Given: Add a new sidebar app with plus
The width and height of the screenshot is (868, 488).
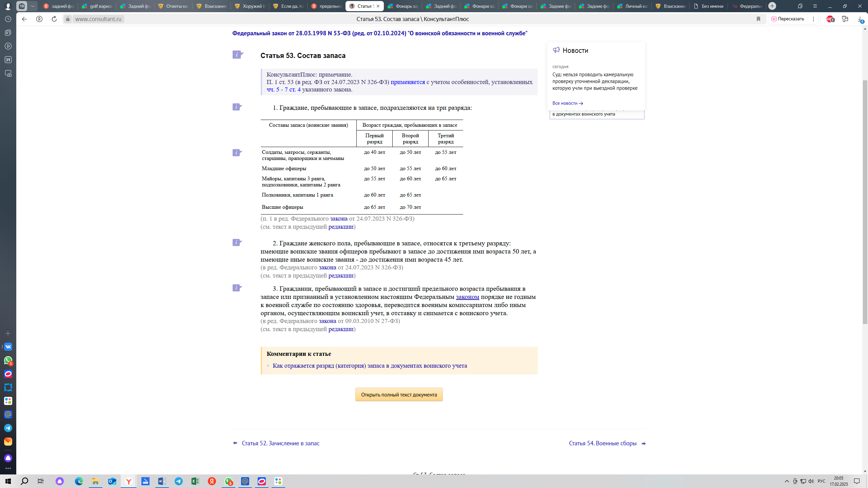Looking at the screenshot, I should tap(8, 333).
